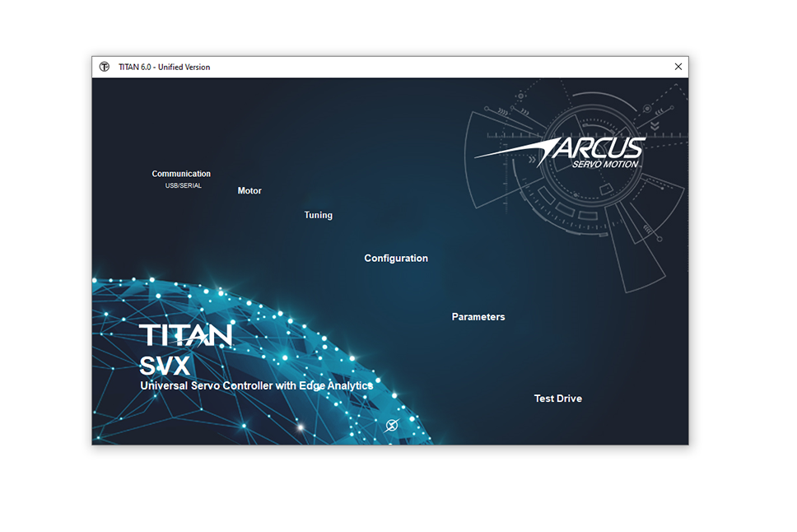Viewport: 797px width, 532px height.
Task: Open the Communication section
Action: tap(181, 174)
